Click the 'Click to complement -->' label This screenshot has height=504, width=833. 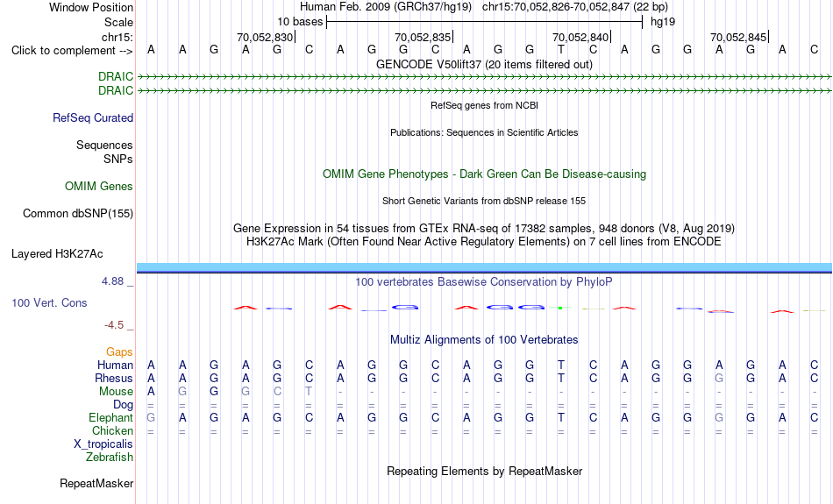click(x=72, y=51)
